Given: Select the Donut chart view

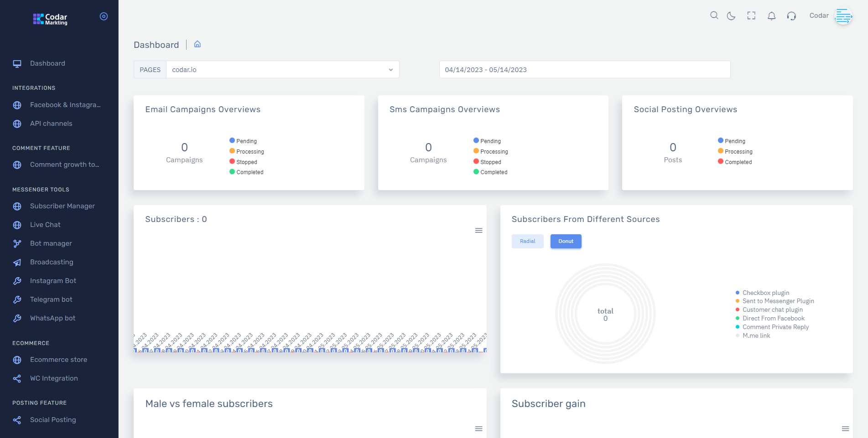Looking at the screenshot, I should point(566,241).
